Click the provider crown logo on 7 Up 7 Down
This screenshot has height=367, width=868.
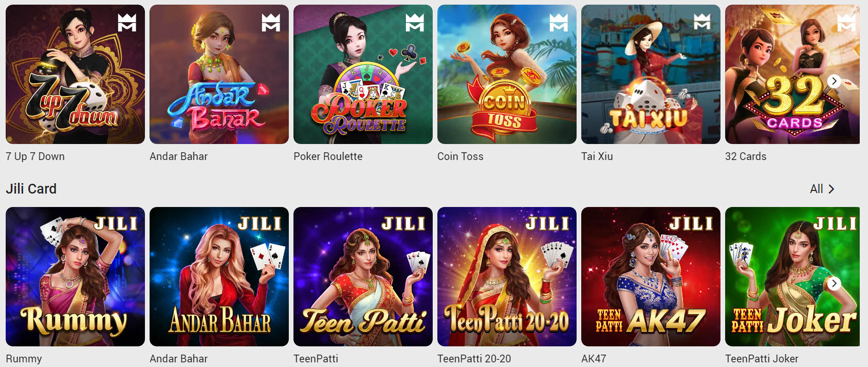(127, 22)
